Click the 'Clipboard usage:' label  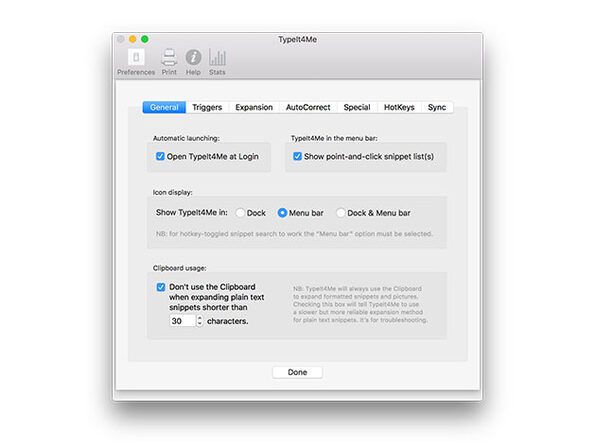[x=179, y=268]
